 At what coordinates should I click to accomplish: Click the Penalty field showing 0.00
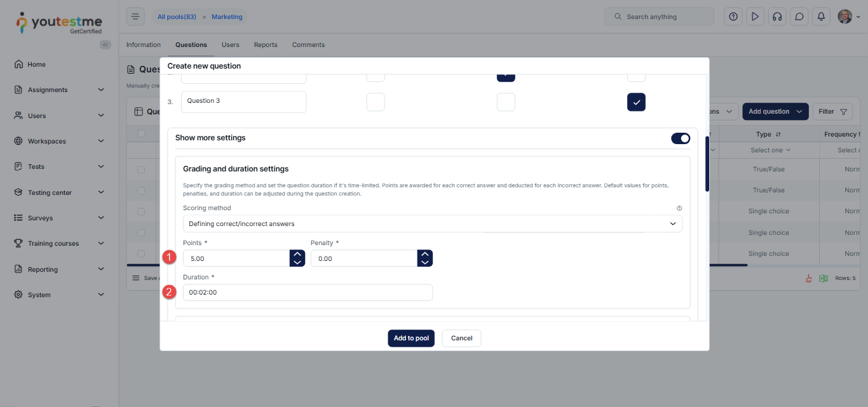[x=364, y=258]
